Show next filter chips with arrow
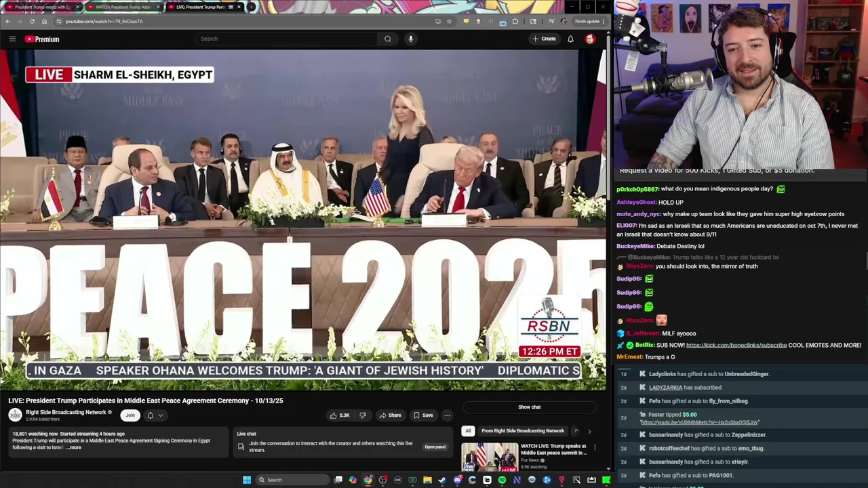 coord(589,431)
